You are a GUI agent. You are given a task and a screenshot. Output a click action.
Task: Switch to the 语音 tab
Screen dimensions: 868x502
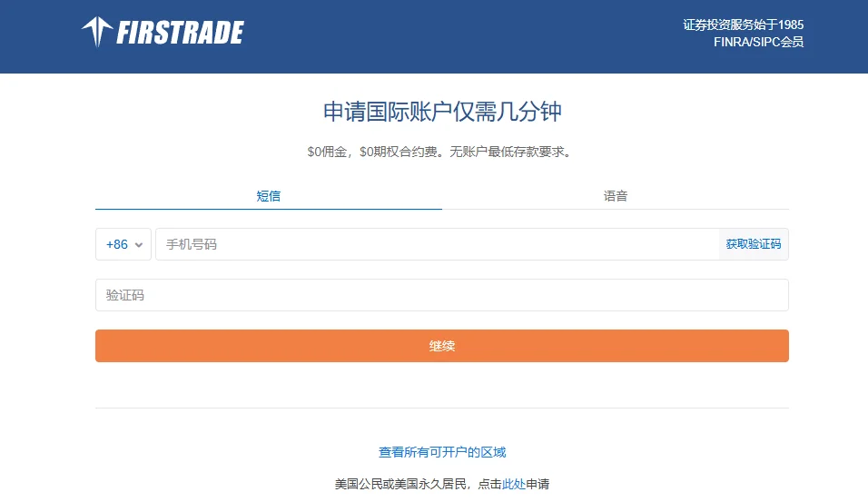[616, 196]
